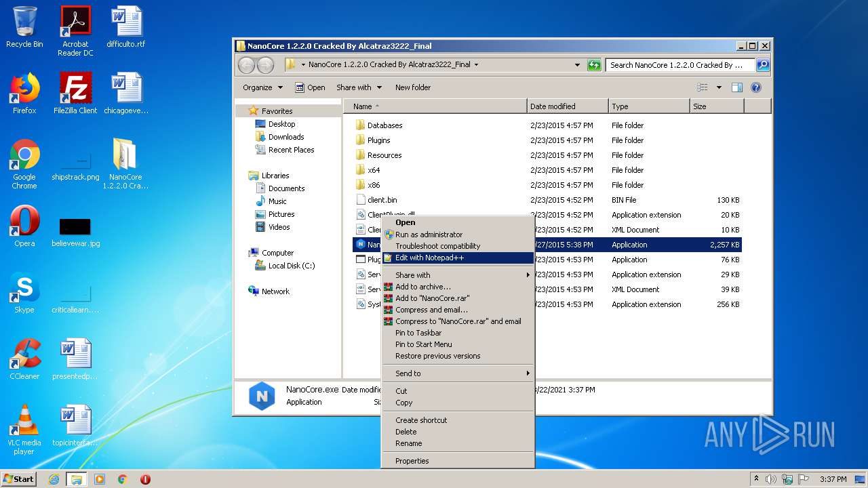
Task: Launch CCleaner from the desktop
Action: point(24,359)
